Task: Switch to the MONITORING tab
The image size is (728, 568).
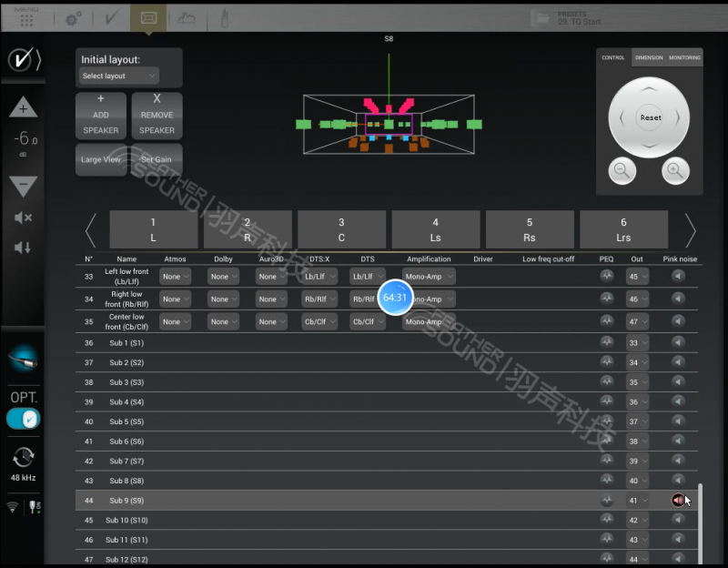Action: [684, 57]
